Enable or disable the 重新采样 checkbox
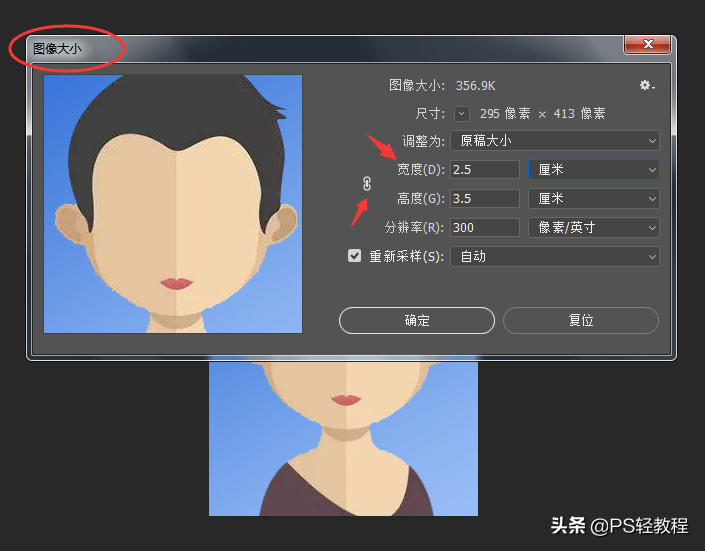 (354, 256)
